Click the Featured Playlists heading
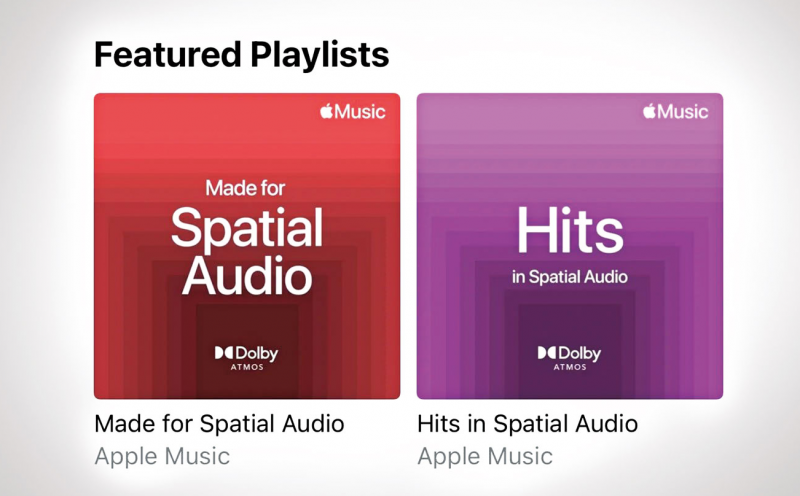 (x=242, y=55)
